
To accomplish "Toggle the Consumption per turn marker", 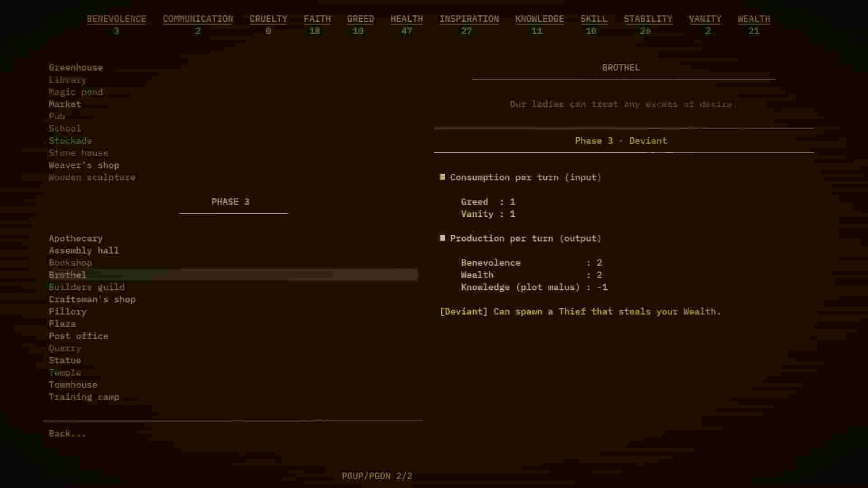I will [x=442, y=177].
